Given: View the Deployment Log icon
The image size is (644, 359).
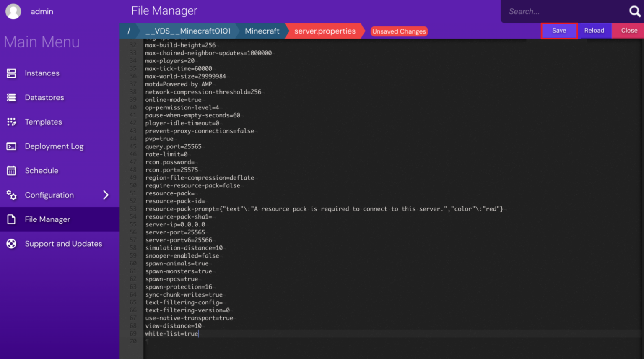Looking at the screenshot, I should tap(11, 146).
